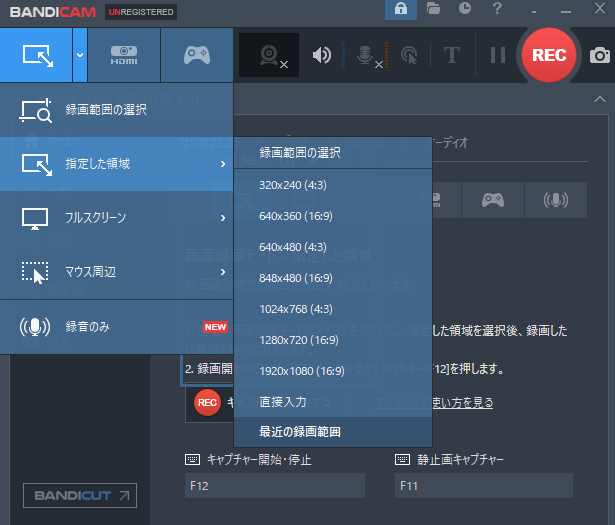Expand the マウス周辺 submenu arrow
Image resolution: width=615 pixels, height=525 pixels.
pos(223,272)
